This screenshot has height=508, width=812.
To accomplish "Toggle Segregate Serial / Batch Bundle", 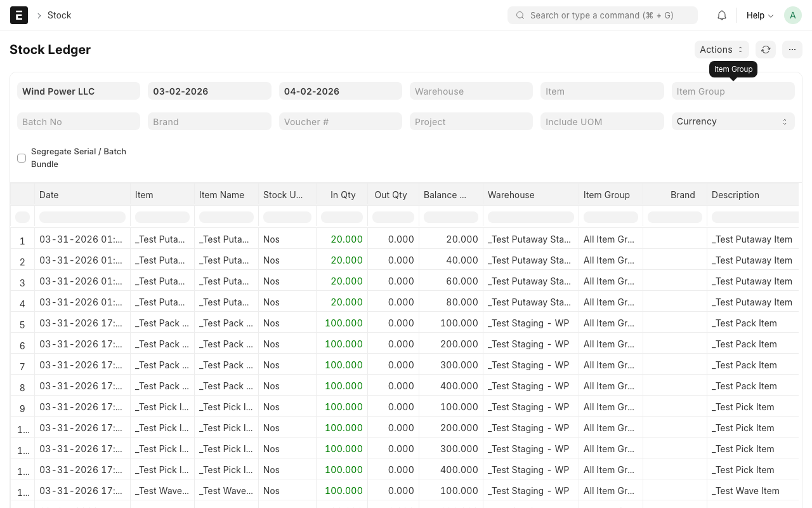I will coord(21,157).
